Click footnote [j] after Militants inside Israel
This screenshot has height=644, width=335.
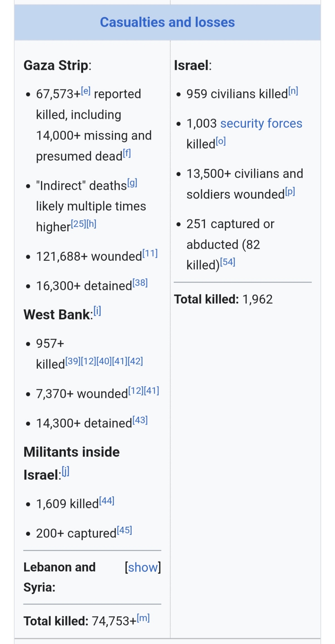tap(65, 471)
